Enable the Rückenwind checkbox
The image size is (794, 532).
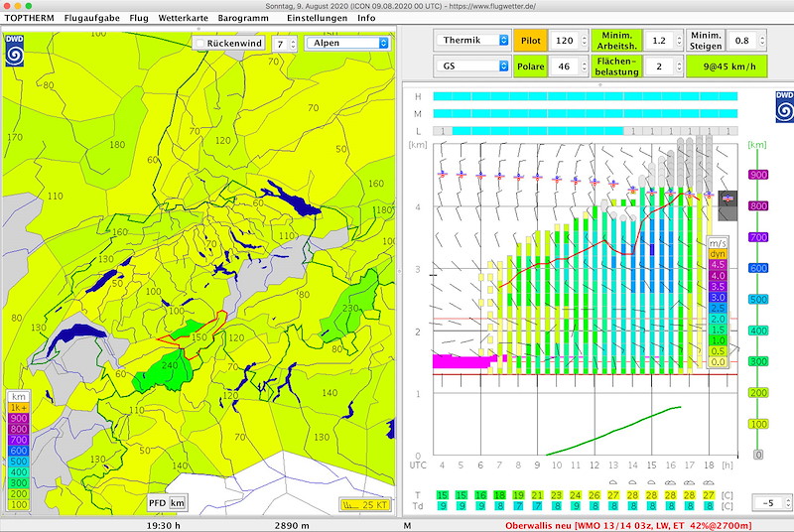[x=200, y=43]
